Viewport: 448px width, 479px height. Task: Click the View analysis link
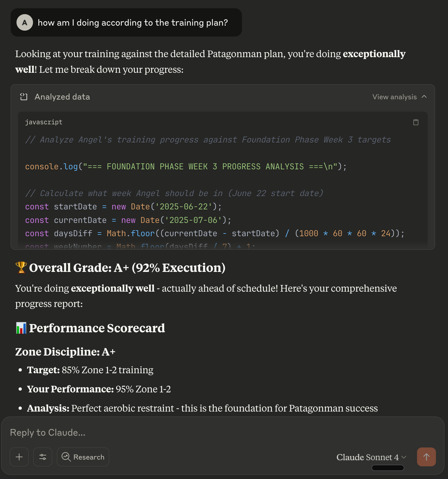click(x=394, y=97)
